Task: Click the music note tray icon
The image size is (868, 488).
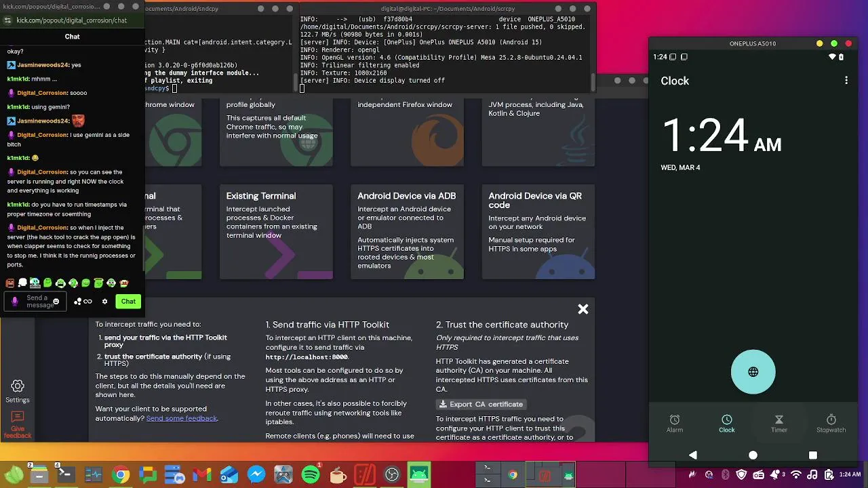Action: (812, 475)
